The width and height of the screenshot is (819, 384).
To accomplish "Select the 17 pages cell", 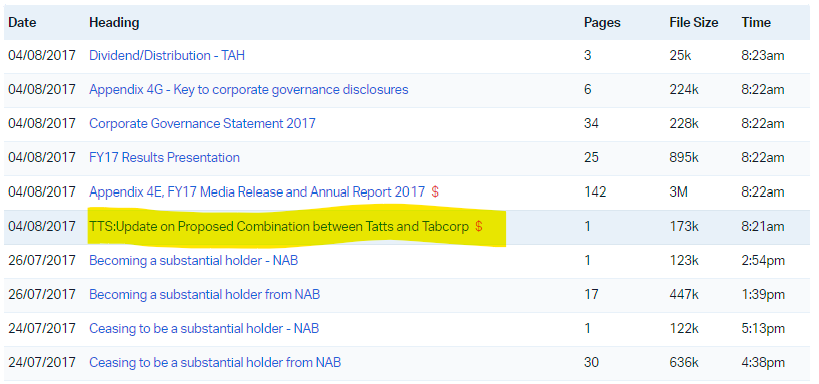I will pyautogui.click(x=591, y=294).
